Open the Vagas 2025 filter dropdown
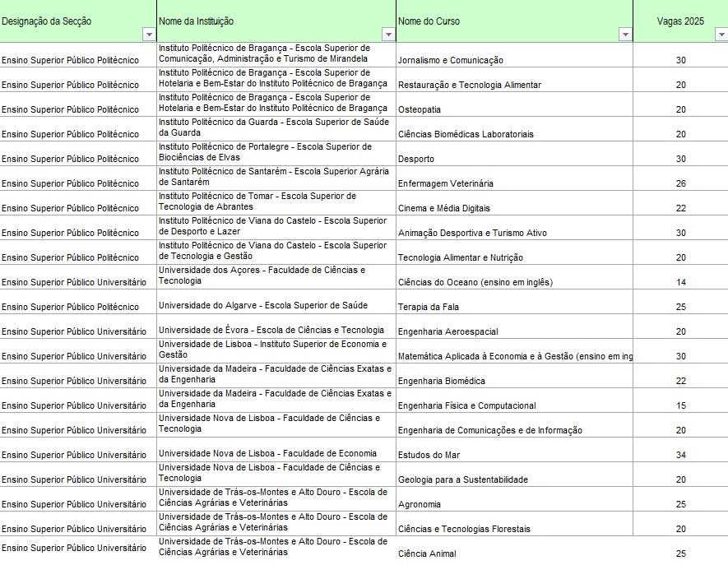 [x=721, y=35]
